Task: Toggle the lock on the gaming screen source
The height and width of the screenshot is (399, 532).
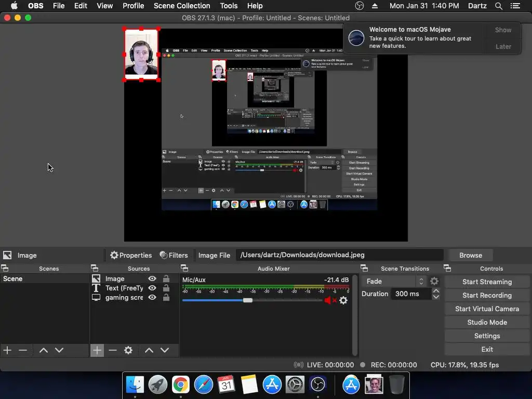Action: pos(166,298)
